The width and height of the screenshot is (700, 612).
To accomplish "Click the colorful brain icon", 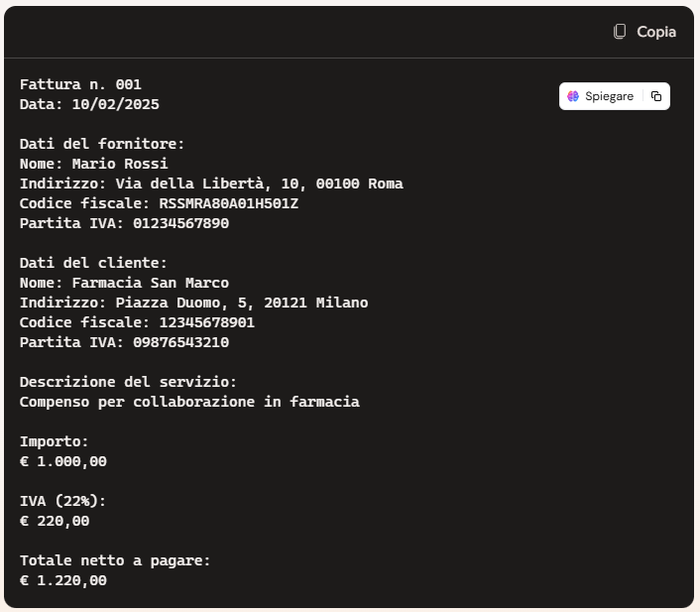I will (x=573, y=96).
